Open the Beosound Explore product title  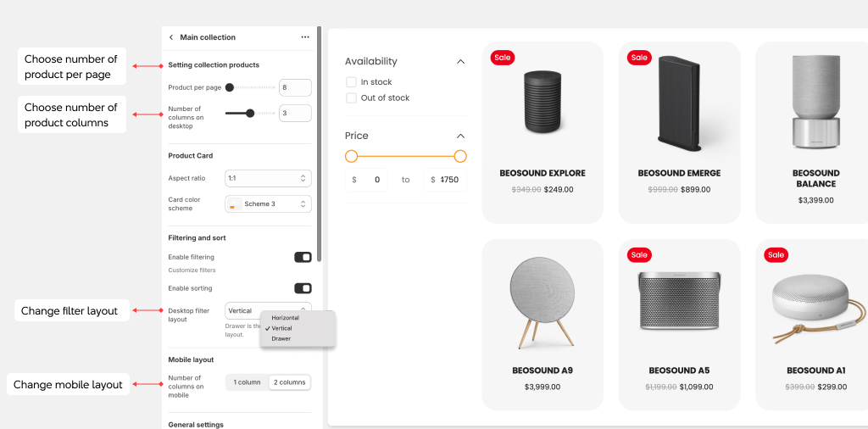(542, 173)
